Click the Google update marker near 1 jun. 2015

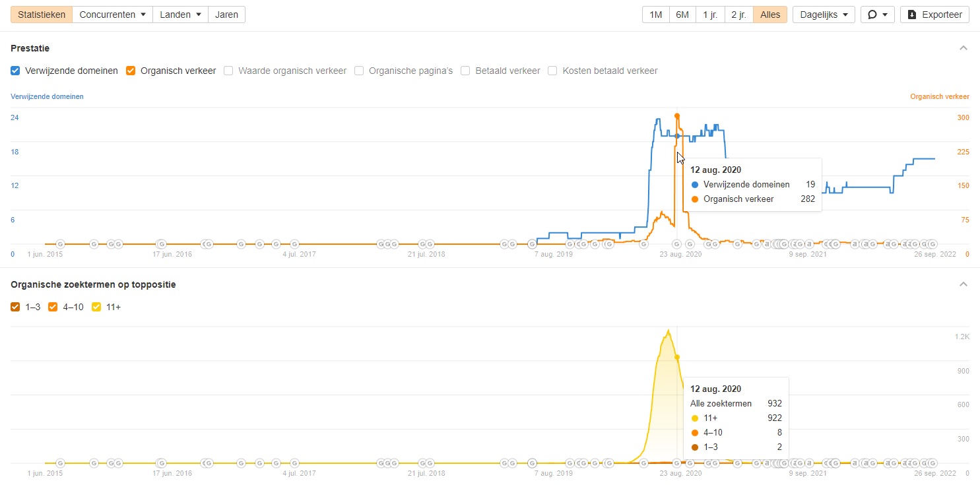(x=60, y=244)
